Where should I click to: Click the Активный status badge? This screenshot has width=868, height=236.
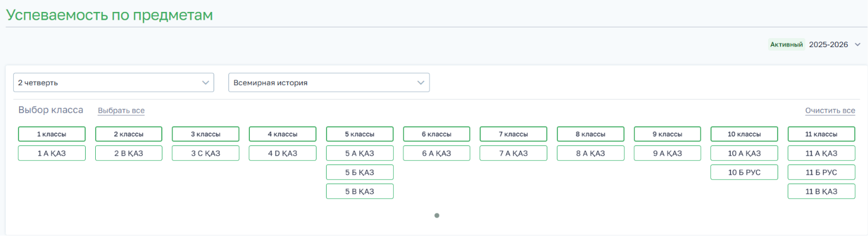pos(786,45)
